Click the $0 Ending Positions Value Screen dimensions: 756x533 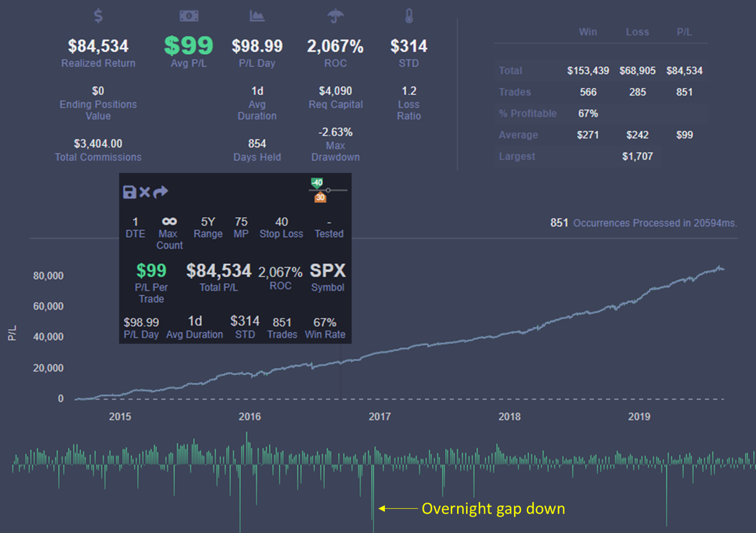98,91
